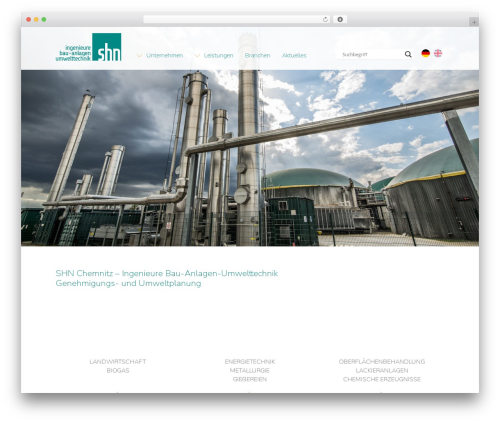Expand Unternehmen menu chevron
This screenshot has width=500, height=423.
tap(139, 56)
